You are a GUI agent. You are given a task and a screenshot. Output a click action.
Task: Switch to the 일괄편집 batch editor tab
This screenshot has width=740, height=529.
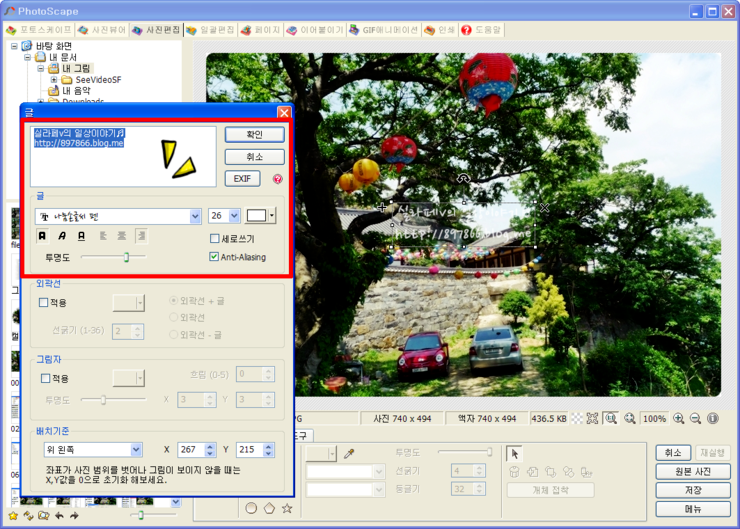(x=210, y=30)
